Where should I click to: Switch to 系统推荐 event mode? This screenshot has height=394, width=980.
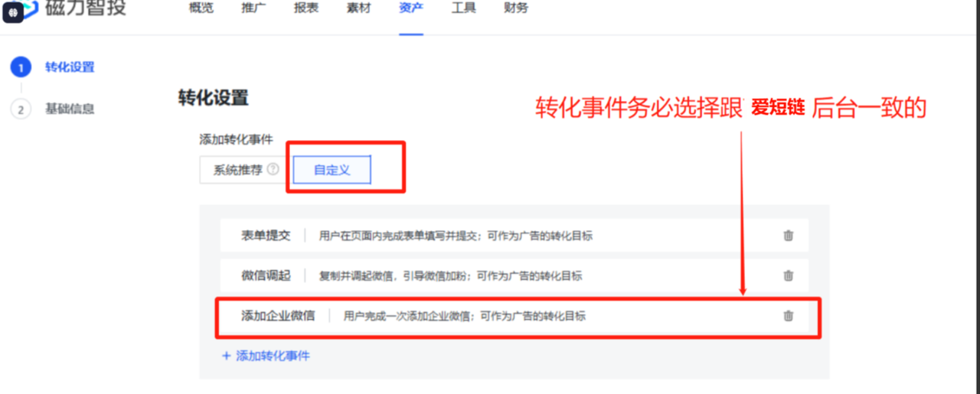coord(237,170)
